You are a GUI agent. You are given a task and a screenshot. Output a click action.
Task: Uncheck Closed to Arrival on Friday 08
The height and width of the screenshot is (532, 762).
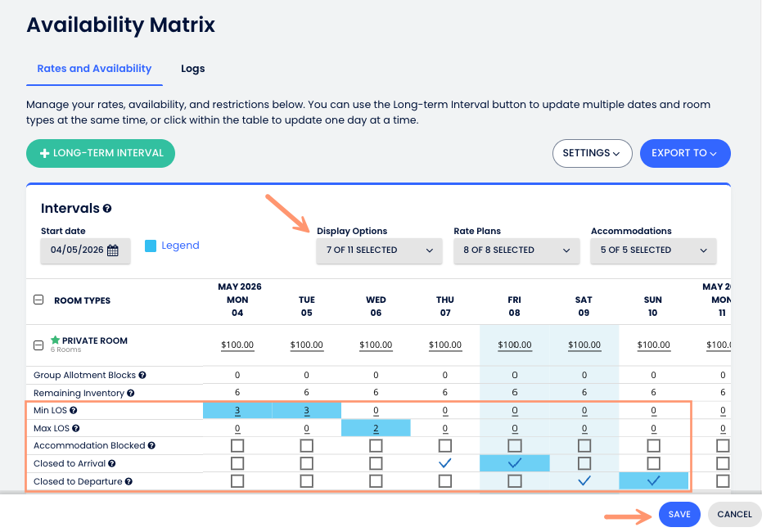point(515,463)
